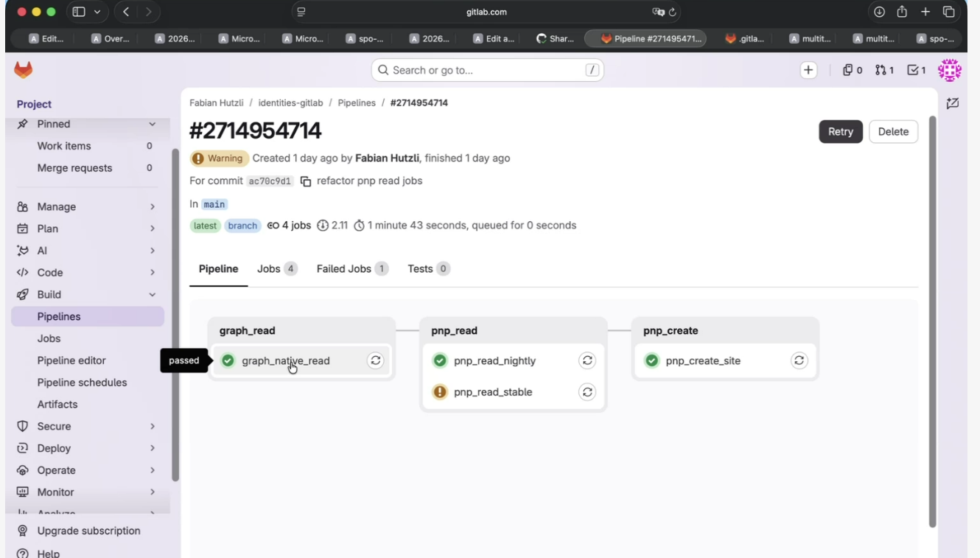Viewport: 980px width, 558px height.
Task: Switch to the Failed Jobs tab
Action: pos(352,269)
